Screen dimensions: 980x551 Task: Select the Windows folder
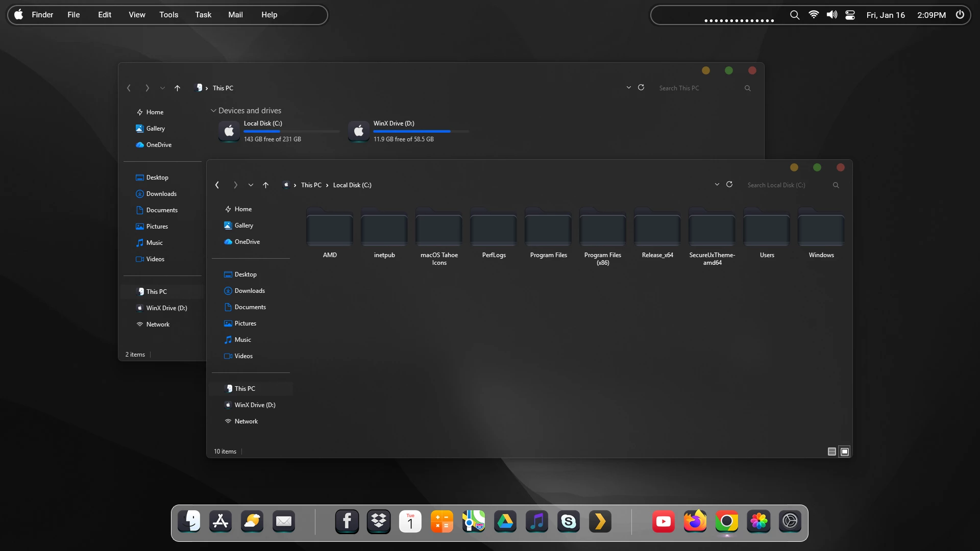[x=821, y=233]
